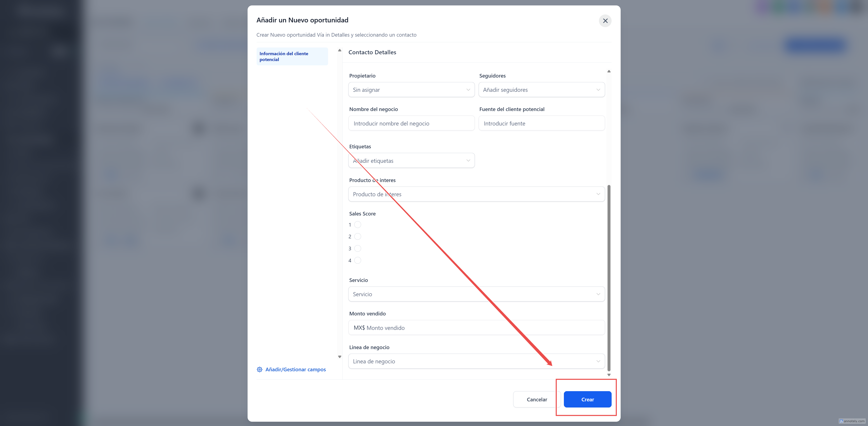The width and height of the screenshot is (868, 426).
Task: Select Sales Score option 2
Action: click(357, 237)
